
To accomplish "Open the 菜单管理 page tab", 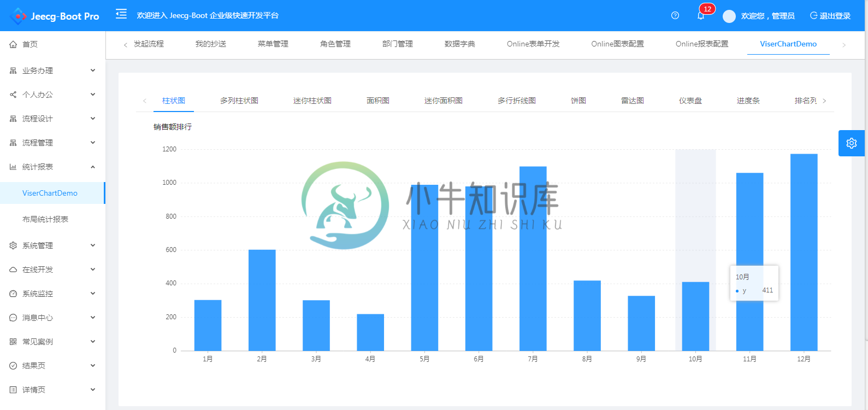I will coord(273,44).
